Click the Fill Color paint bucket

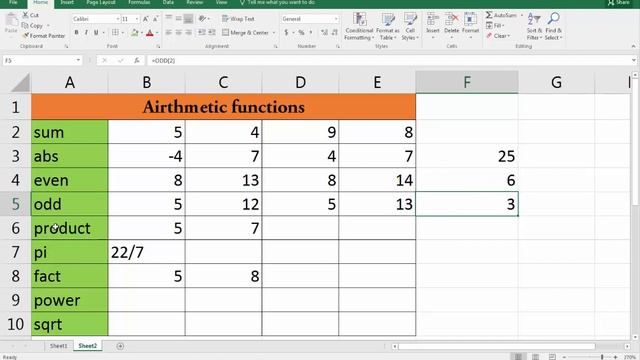[135, 32]
